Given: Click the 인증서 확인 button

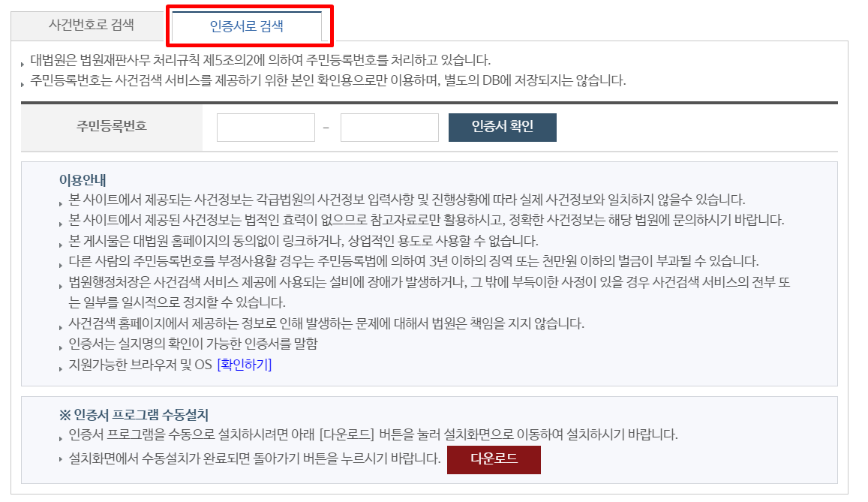Looking at the screenshot, I should [502, 128].
